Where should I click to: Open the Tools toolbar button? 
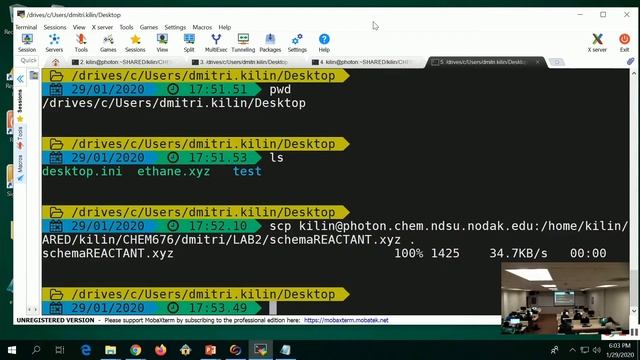(81, 43)
